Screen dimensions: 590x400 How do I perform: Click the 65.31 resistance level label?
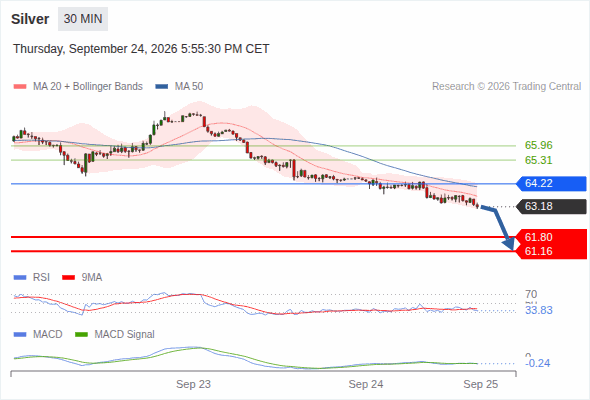538,160
